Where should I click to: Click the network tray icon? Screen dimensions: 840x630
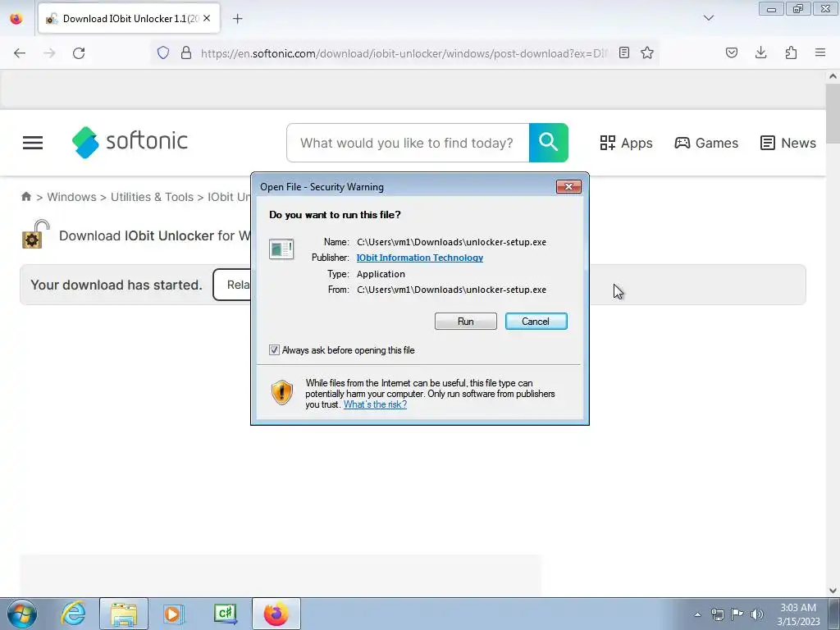tap(717, 614)
